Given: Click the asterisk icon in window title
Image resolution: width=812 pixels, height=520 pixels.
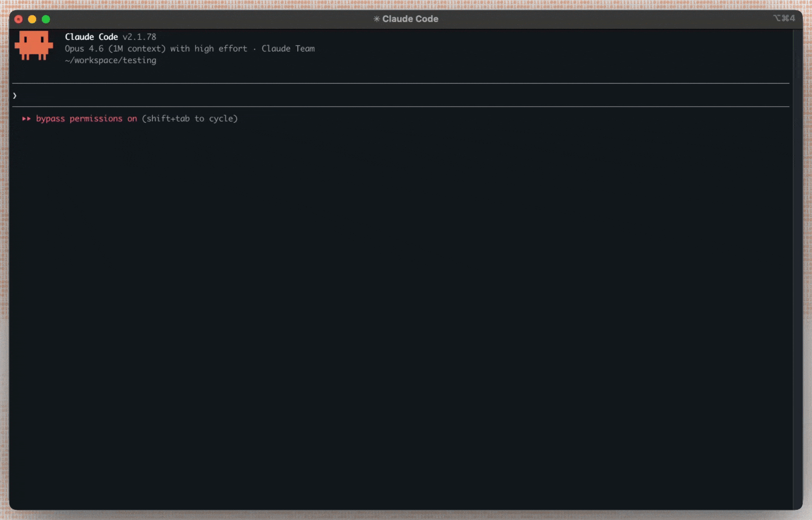Looking at the screenshot, I should click(377, 19).
